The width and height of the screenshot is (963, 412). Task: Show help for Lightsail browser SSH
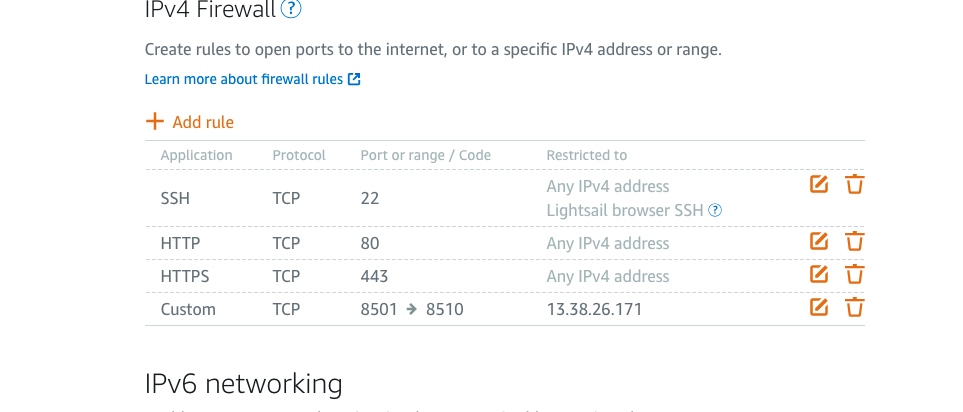(715, 211)
